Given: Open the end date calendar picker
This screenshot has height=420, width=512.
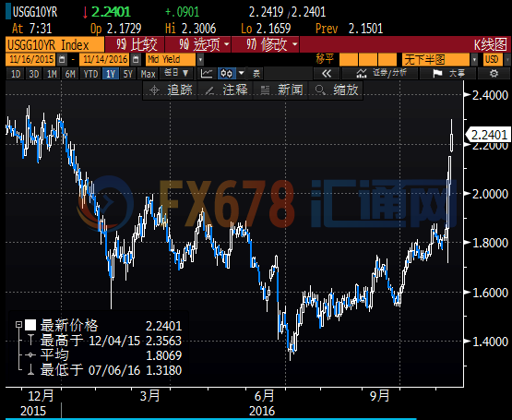Looking at the screenshot, I should coord(136,59).
